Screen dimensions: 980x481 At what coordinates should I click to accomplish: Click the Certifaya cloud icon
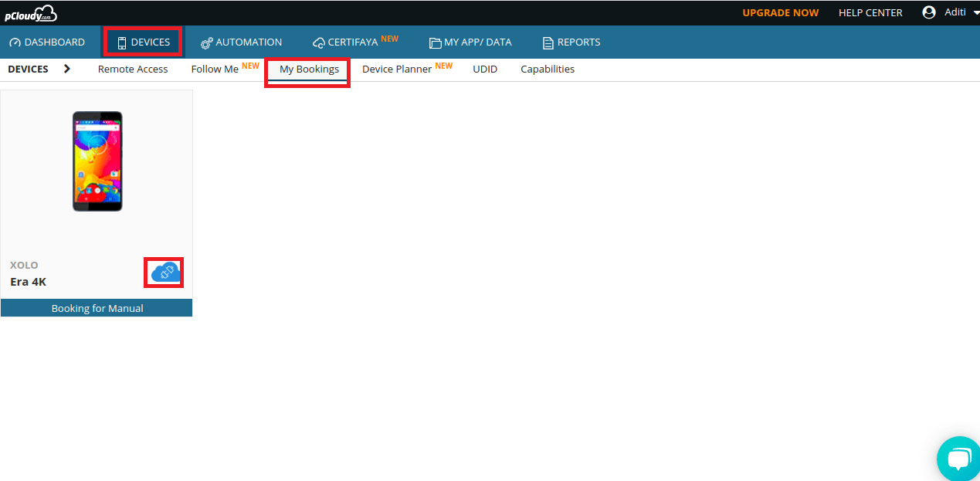pos(319,42)
